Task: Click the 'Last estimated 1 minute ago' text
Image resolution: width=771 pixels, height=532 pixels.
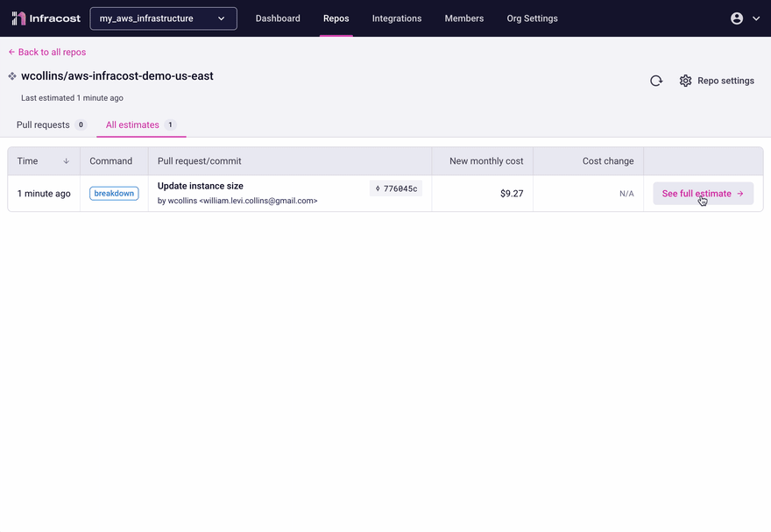Action: [x=72, y=98]
